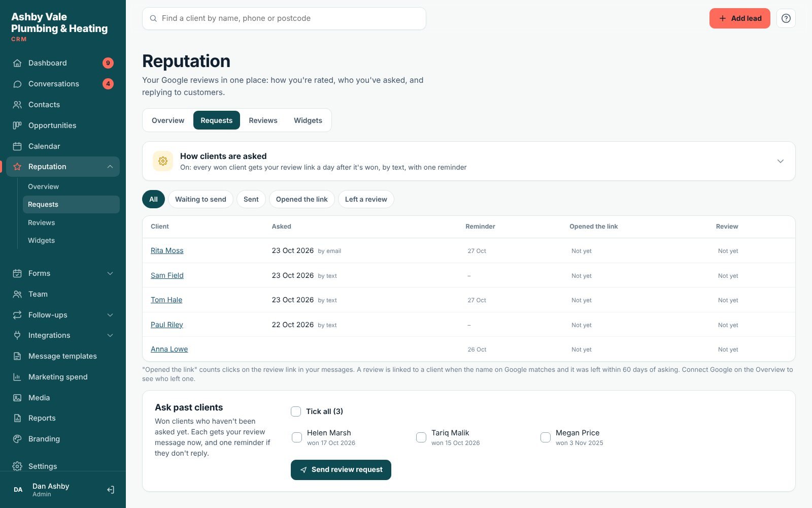
Task: Click the log out icon beside Dan Ashby
Action: (x=111, y=490)
